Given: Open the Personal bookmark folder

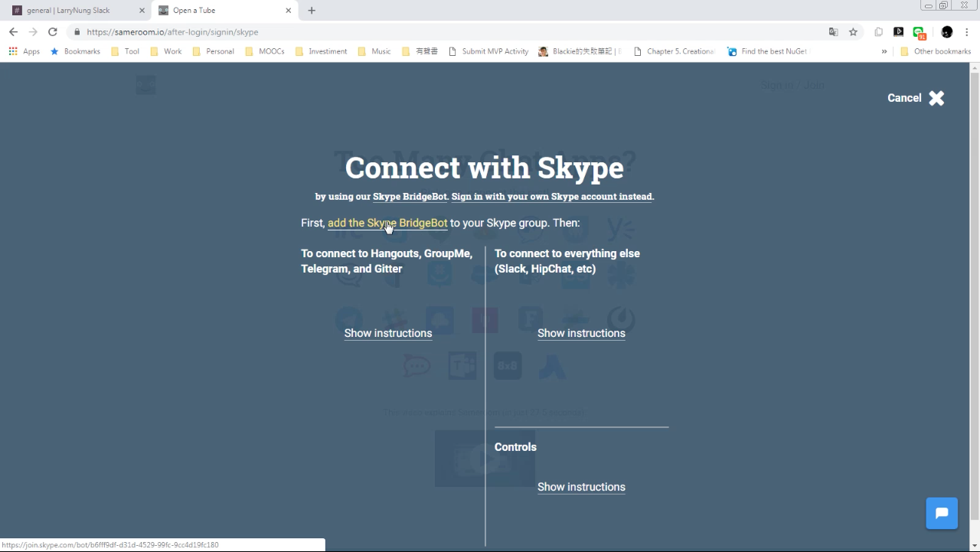Looking at the screenshot, I should (214, 51).
